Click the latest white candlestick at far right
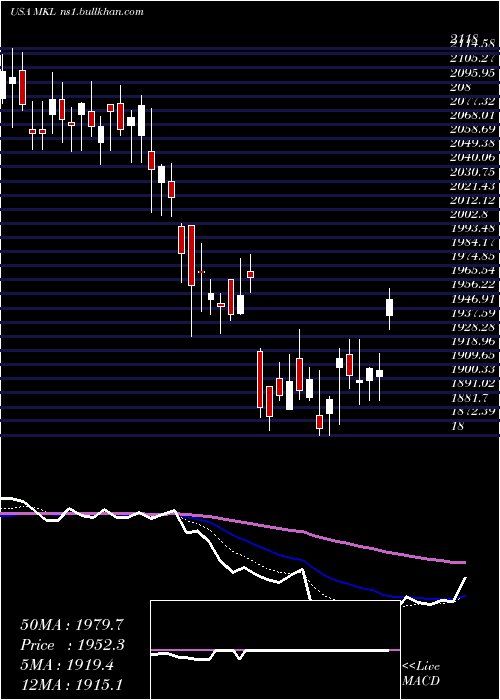500x700 pixels. (x=389, y=308)
